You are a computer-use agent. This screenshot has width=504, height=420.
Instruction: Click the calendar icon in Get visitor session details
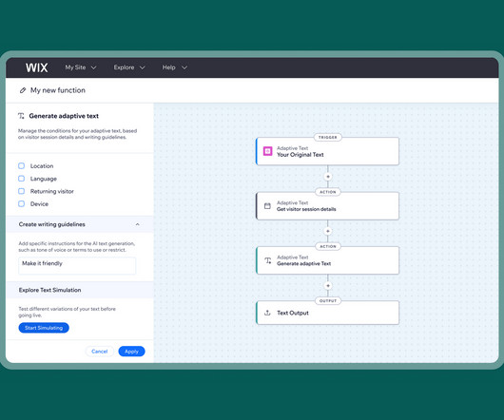coord(267,206)
